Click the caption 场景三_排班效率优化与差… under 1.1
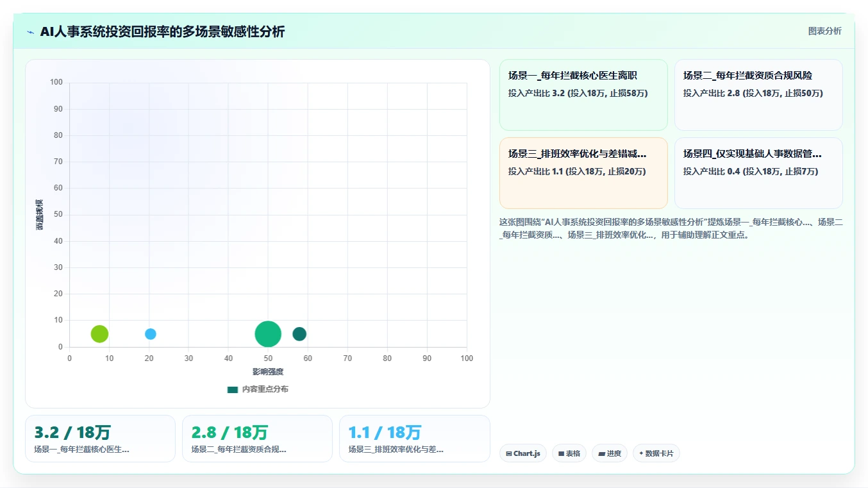Viewport: 868px width, 488px height. click(x=396, y=450)
